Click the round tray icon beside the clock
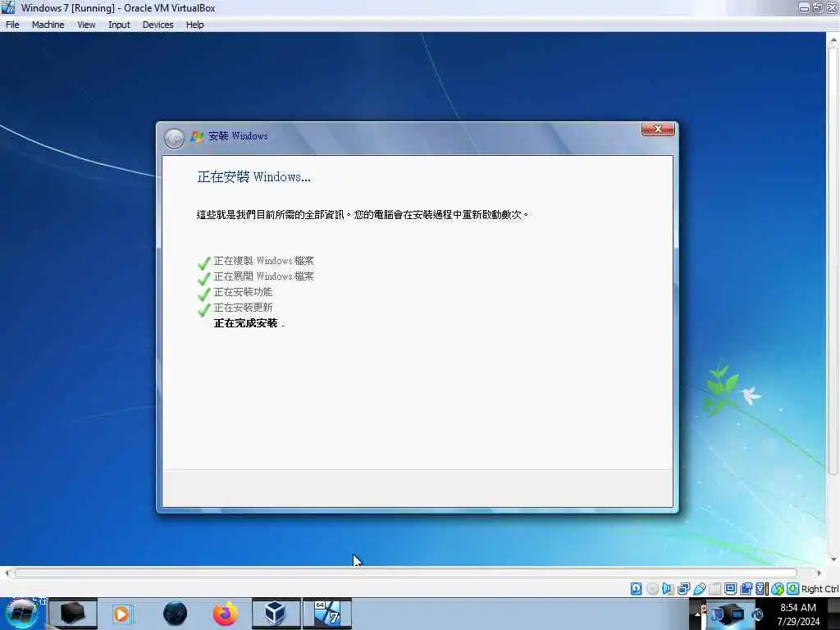 pos(757,614)
